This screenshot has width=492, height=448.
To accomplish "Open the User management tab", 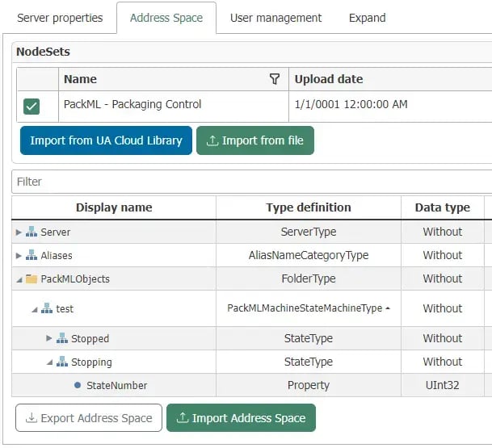I will tap(275, 18).
